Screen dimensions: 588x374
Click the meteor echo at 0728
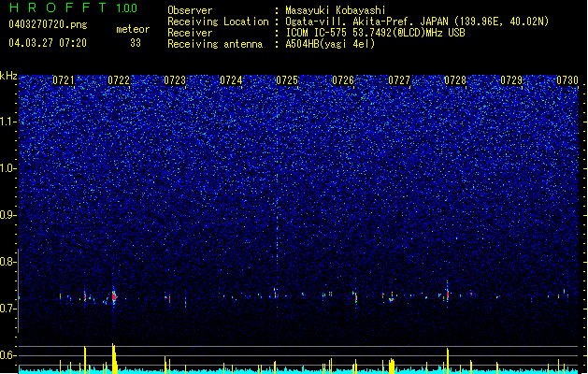[x=448, y=294]
